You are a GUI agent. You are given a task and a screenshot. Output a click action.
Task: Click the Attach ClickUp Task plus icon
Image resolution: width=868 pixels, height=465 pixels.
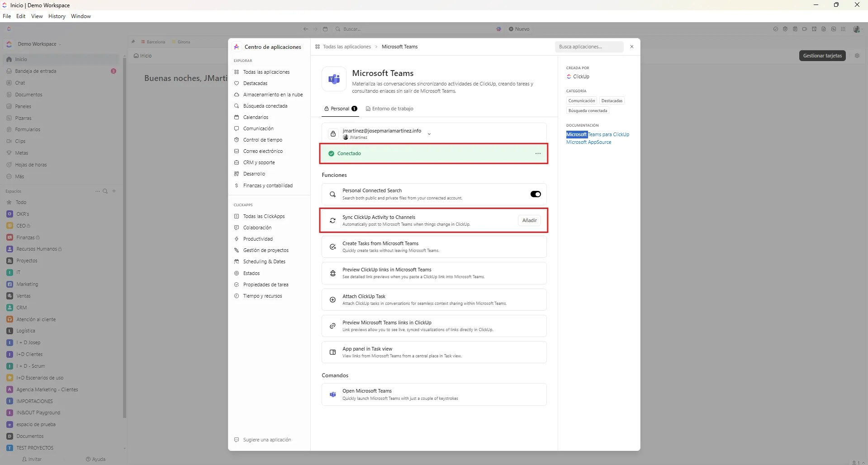click(332, 299)
